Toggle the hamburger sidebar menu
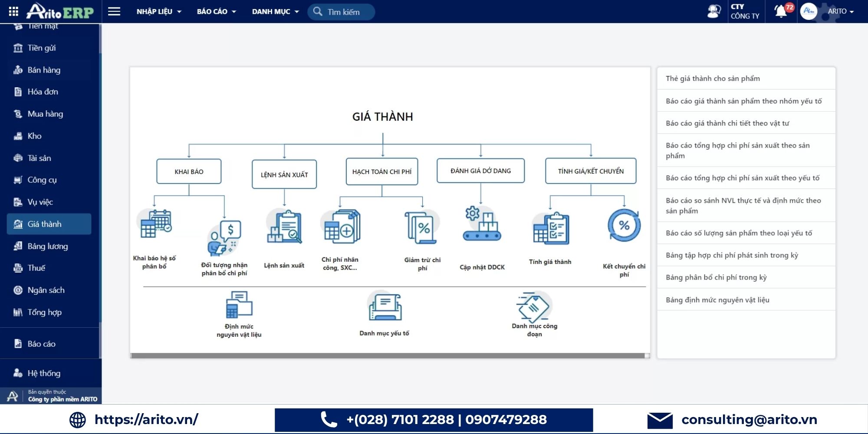868x434 pixels. point(114,12)
